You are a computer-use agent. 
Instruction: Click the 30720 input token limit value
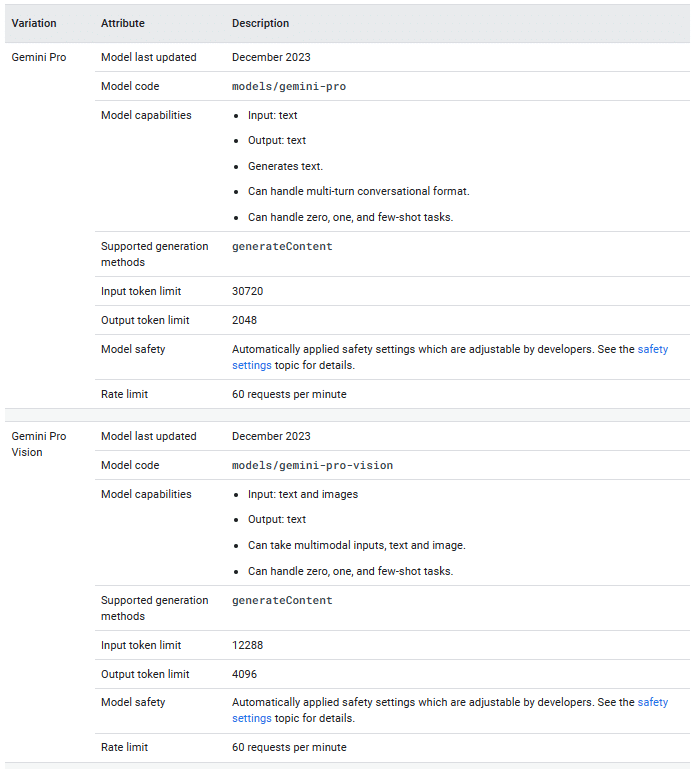pos(247,292)
